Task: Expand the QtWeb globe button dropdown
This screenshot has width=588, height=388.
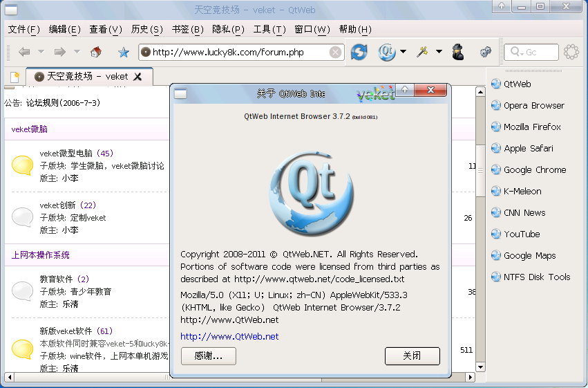Action: (403, 52)
